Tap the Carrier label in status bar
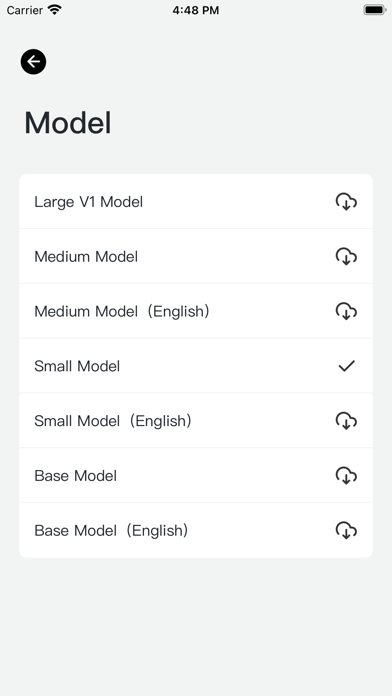Viewport: 392px width, 696px height. click(24, 10)
